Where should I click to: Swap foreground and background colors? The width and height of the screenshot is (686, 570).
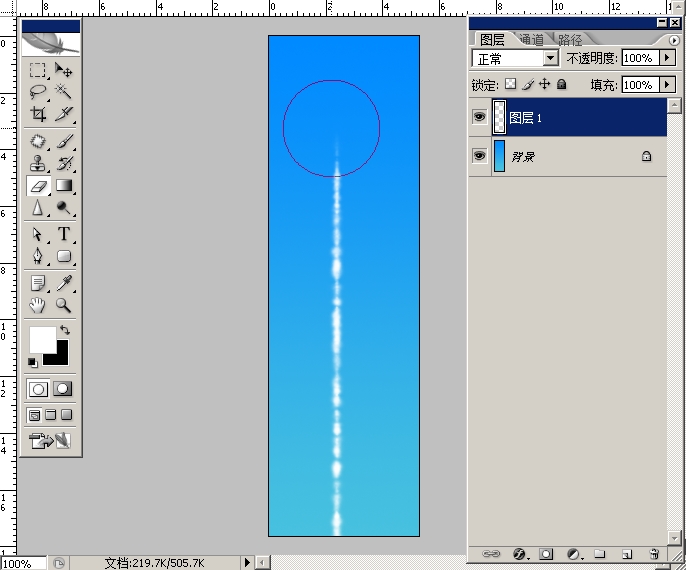point(65,330)
